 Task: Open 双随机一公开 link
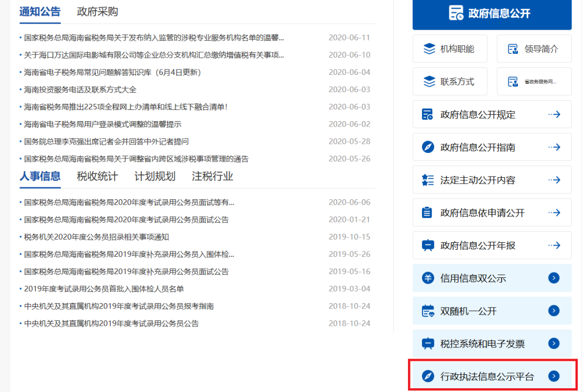(492, 310)
